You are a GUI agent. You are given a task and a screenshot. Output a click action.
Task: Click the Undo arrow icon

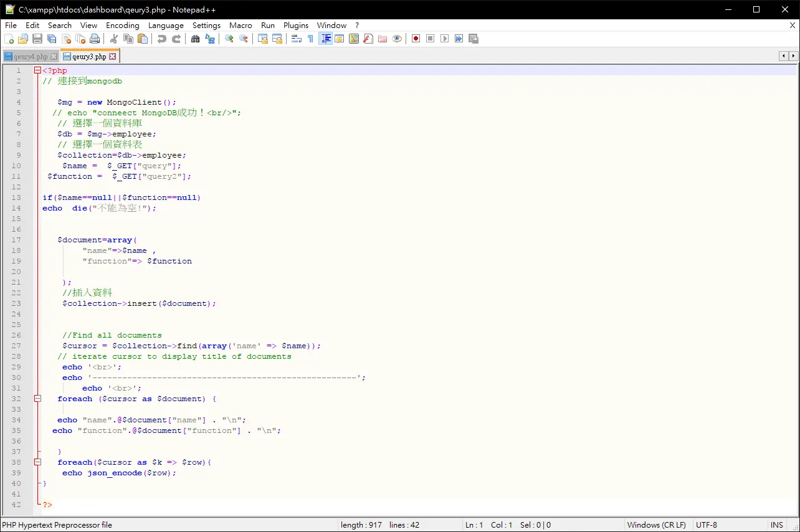tap(162, 39)
